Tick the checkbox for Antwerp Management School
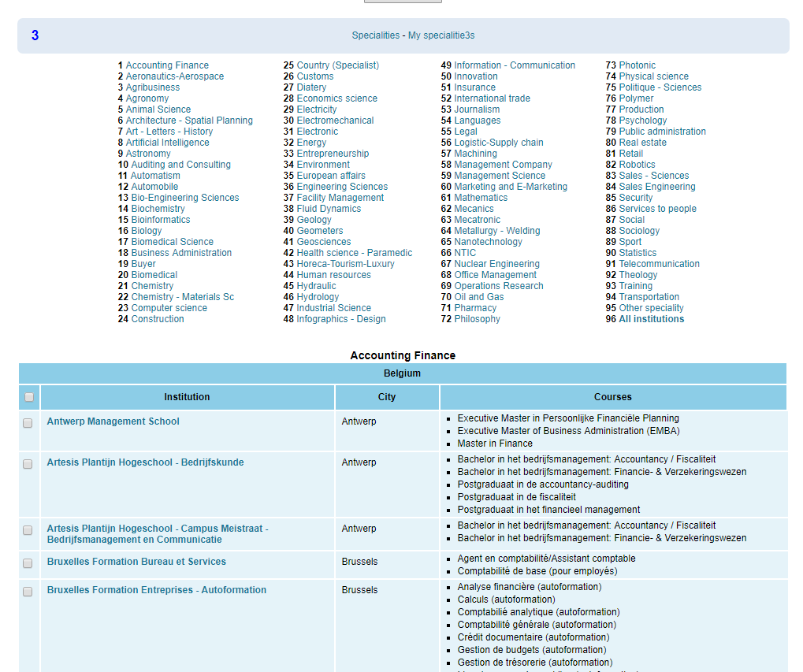803x672 pixels. 28,423
